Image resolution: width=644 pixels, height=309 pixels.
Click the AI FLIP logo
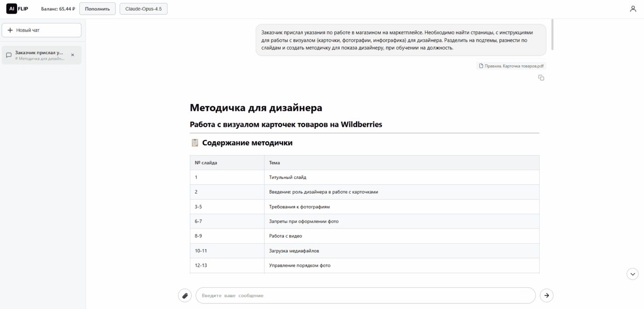pyautogui.click(x=17, y=9)
